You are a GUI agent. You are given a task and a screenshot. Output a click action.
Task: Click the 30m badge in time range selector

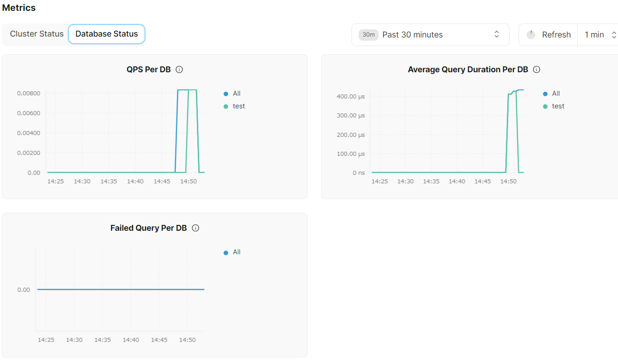tap(368, 35)
